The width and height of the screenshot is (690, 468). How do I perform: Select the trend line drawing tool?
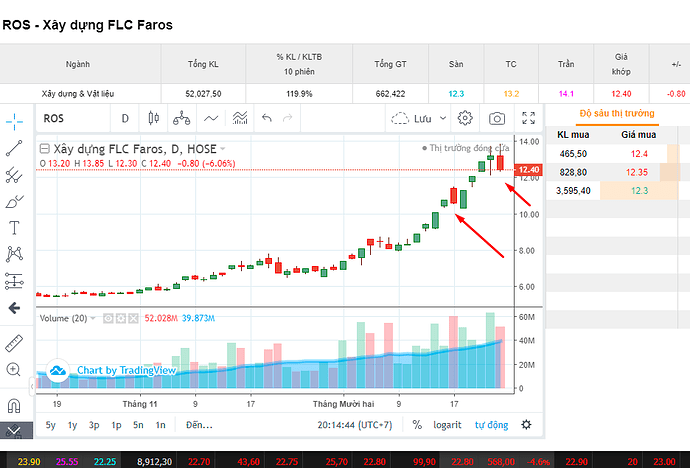pos(14,149)
